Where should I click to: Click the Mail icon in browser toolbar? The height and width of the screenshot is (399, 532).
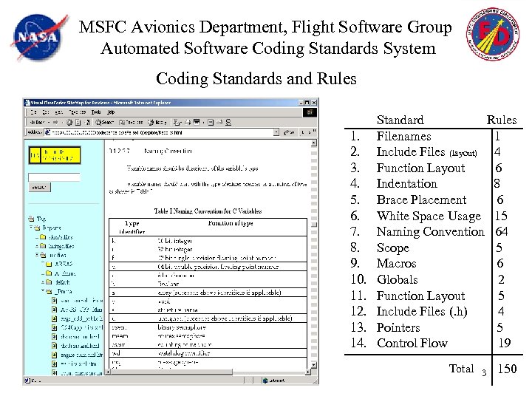pos(177,122)
